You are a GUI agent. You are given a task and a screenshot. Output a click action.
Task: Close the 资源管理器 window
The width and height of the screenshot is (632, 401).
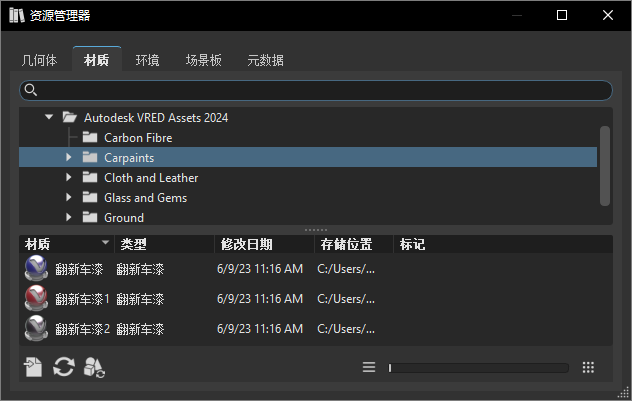608,15
